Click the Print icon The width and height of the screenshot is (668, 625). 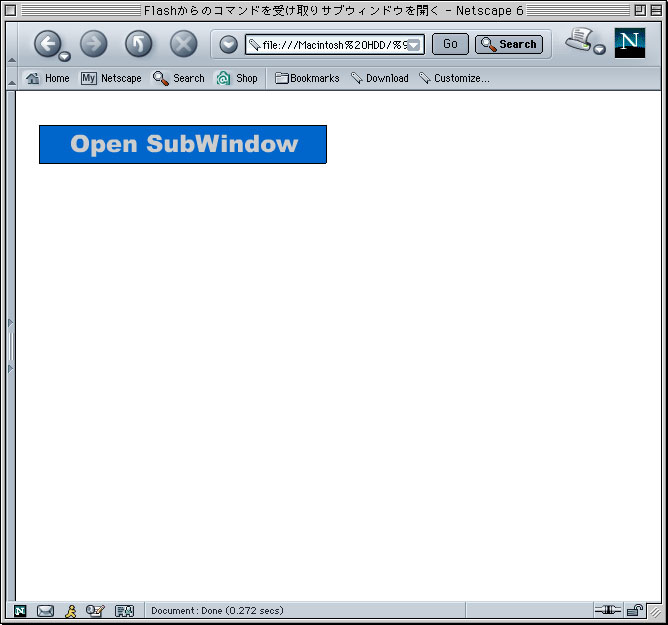[579, 40]
